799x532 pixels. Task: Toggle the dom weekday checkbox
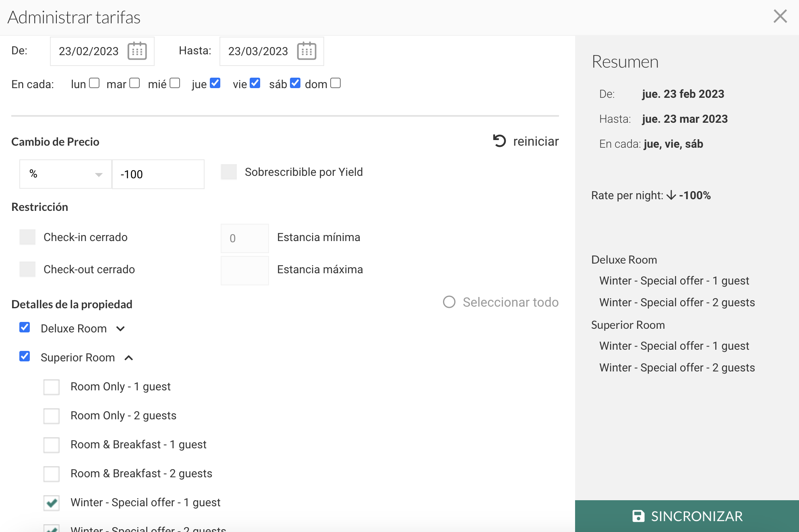point(335,83)
